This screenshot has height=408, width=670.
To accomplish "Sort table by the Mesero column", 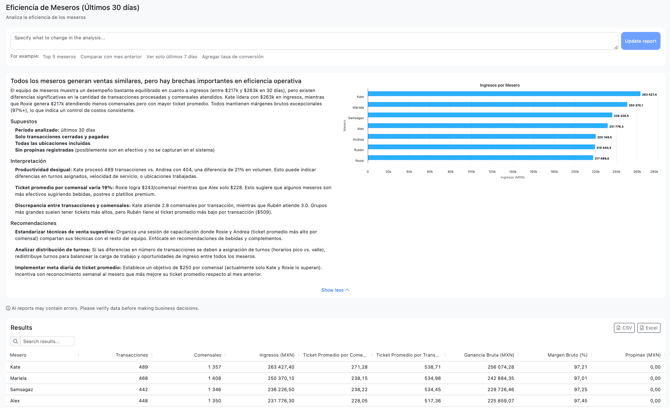I will pos(19,355).
